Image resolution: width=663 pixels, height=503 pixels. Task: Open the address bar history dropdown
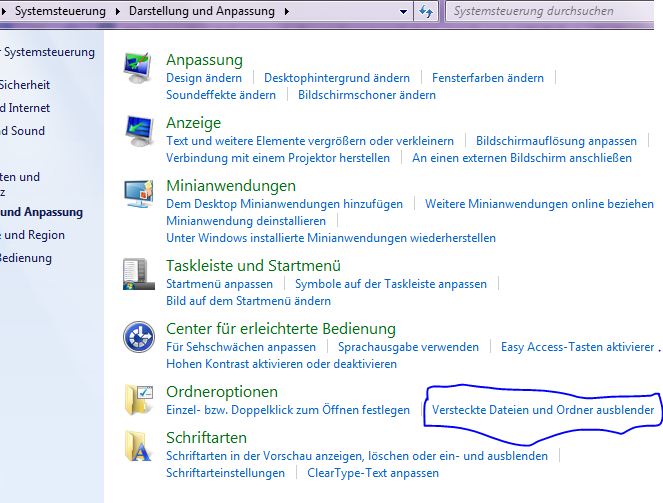[403, 11]
